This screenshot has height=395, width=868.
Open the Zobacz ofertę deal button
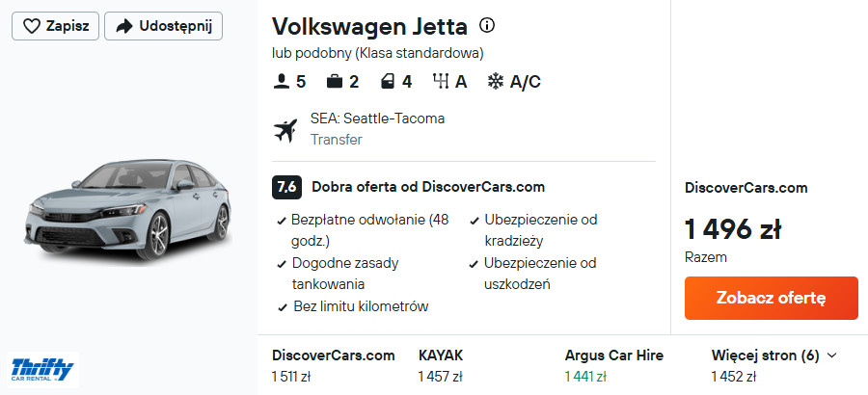(771, 298)
